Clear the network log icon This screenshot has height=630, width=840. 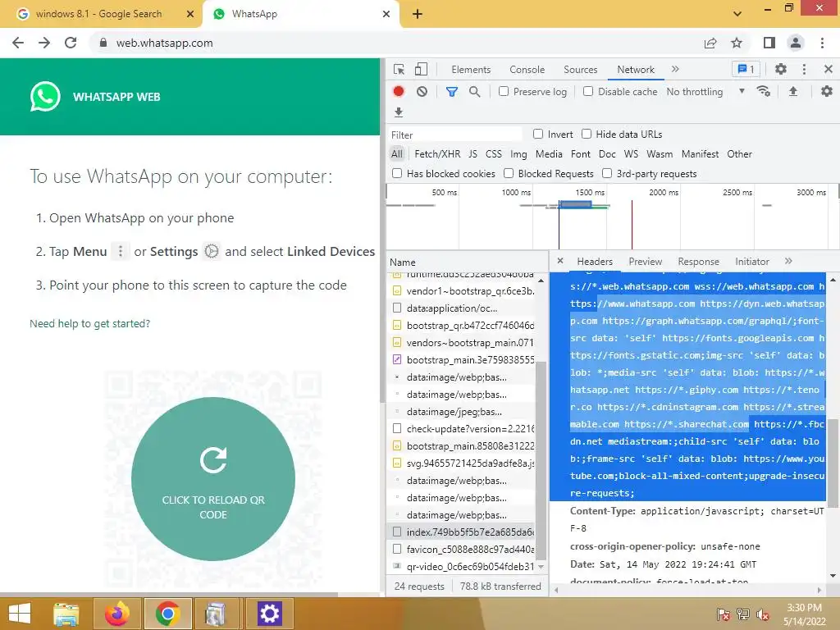(x=422, y=92)
